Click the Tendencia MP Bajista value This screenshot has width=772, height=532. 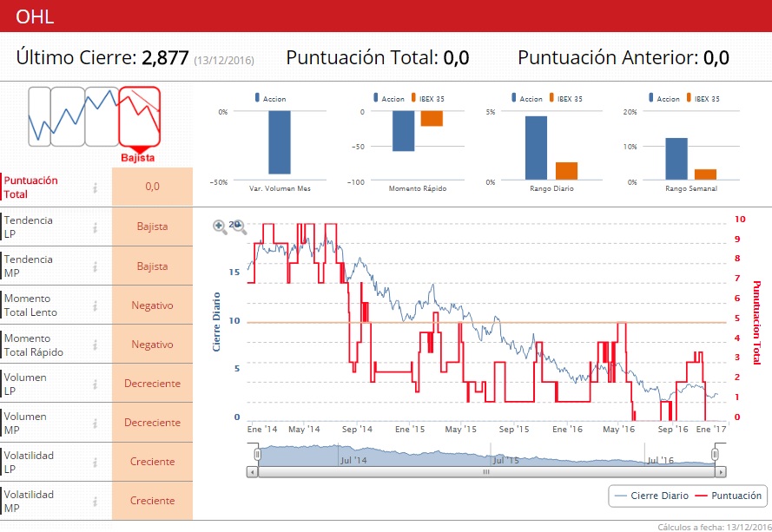(152, 266)
